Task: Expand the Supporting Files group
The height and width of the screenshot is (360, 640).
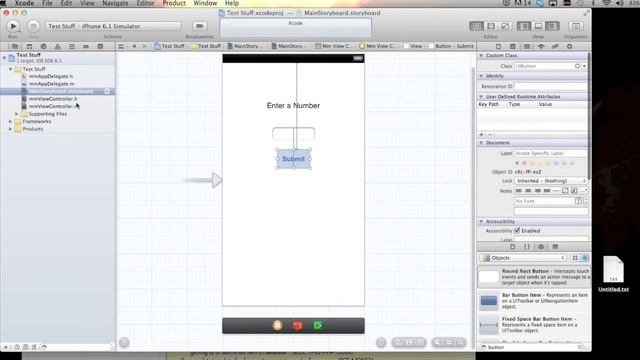Action: 17,114
